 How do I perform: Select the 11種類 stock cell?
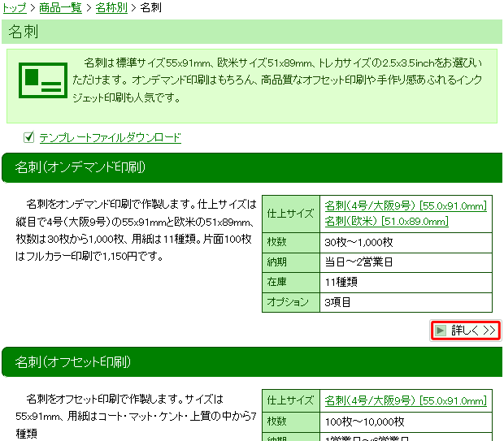coord(341,282)
